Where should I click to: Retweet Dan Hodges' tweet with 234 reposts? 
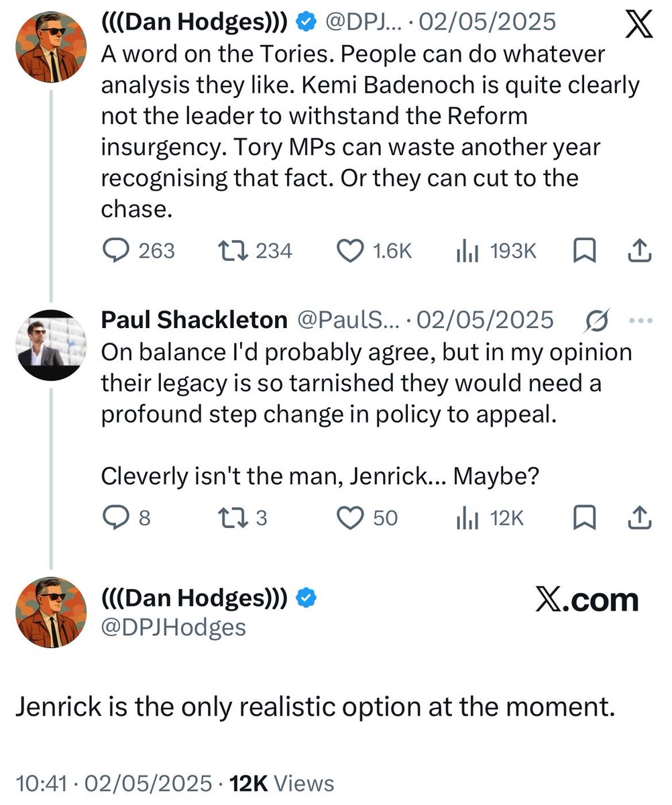pyautogui.click(x=235, y=250)
